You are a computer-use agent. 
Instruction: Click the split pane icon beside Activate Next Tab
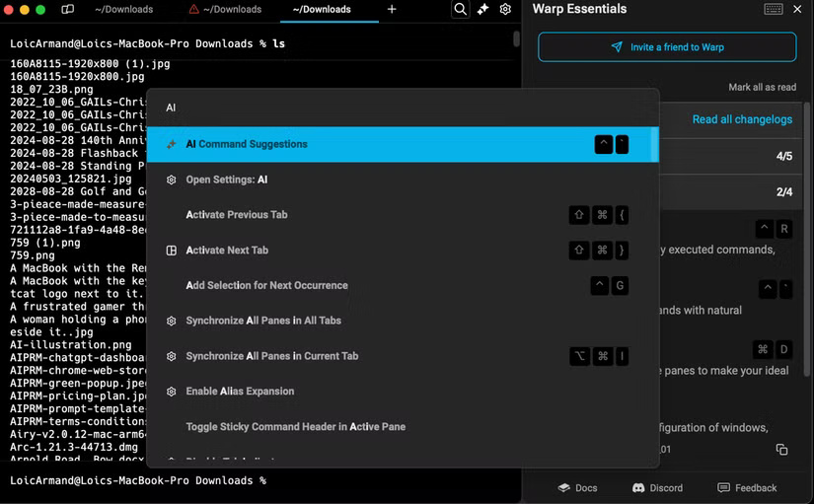[171, 251]
